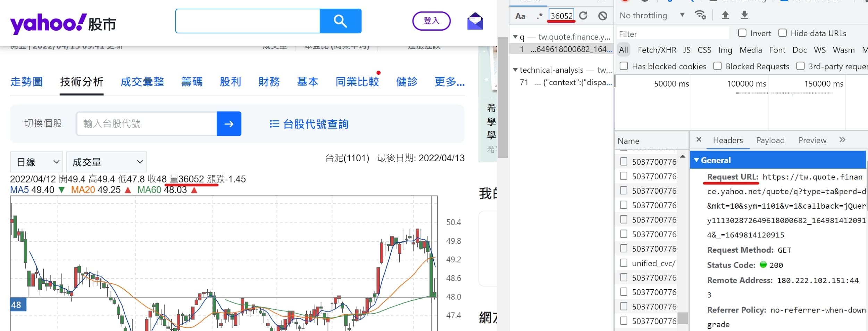Image resolution: width=868 pixels, height=331 pixels.
Task: Filter network by Fetch/XHR
Action: [657, 50]
